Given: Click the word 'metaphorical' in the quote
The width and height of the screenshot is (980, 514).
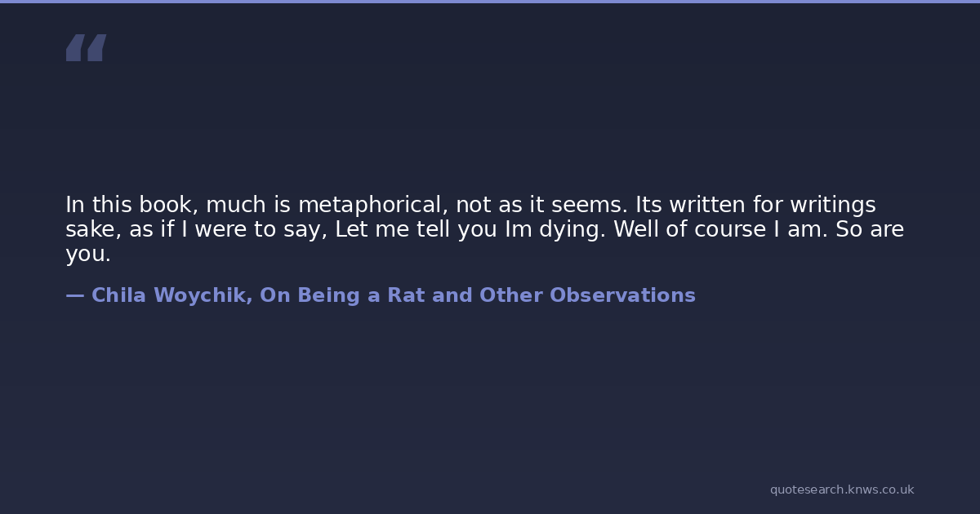Looking at the screenshot, I should coord(372,205).
